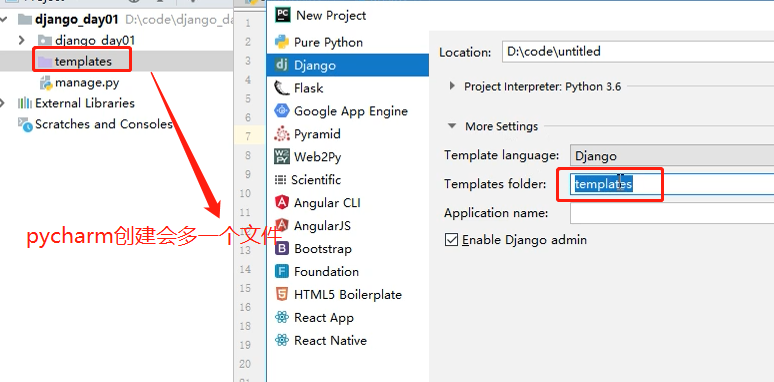This screenshot has width=774, height=382.
Task: Select the Pure Python project type icon
Action: (282, 42)
